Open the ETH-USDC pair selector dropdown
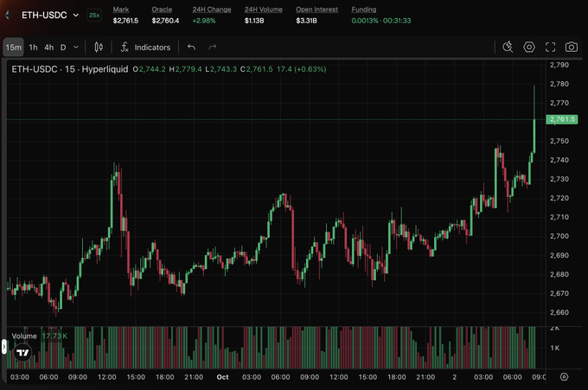This screenshot has height=390, width=588. (x=50, y=15)
